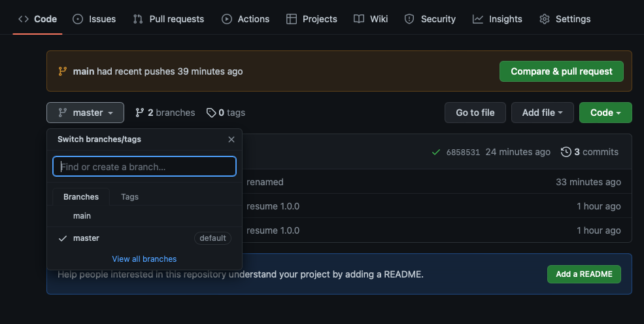Click the bold main branch name in banner
644x324 pixels.
[84, 71]
